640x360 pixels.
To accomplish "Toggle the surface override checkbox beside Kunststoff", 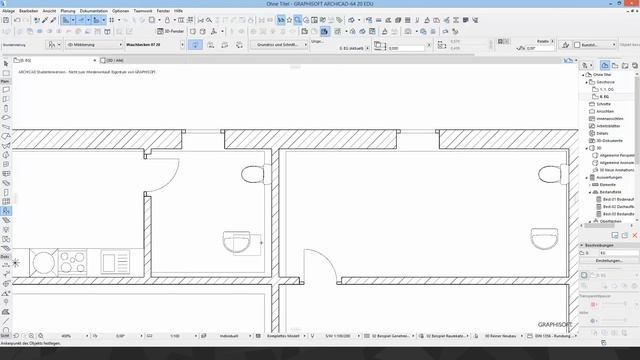I will (577, 45).
